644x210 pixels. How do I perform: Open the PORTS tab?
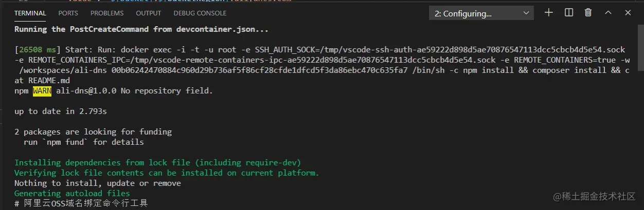(68, 13)
